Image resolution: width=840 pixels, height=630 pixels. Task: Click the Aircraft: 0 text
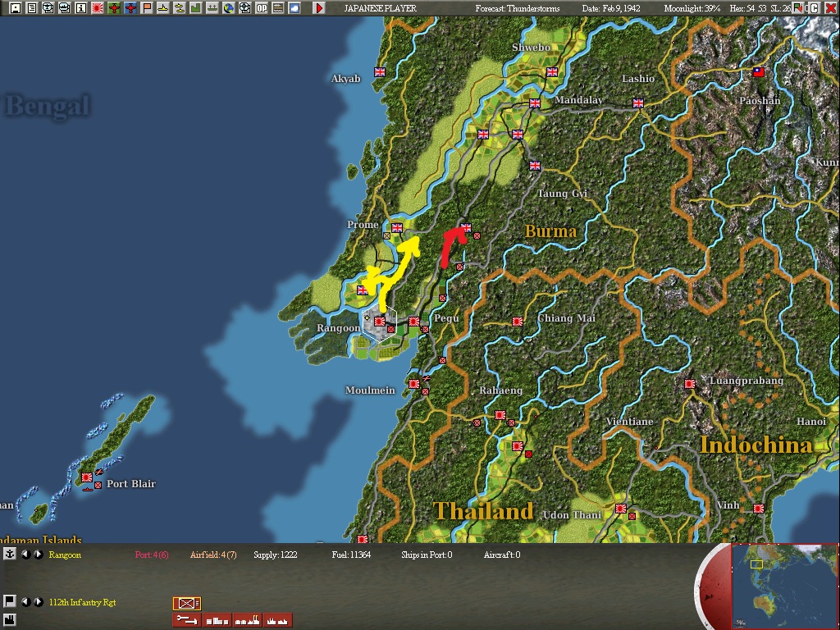click(502, 555)
